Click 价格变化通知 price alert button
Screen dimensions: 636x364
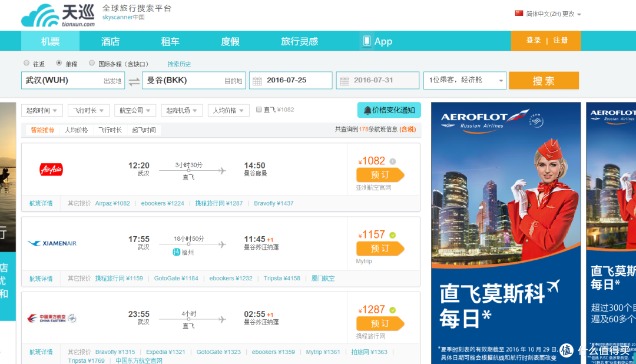(x=389, y=110)
